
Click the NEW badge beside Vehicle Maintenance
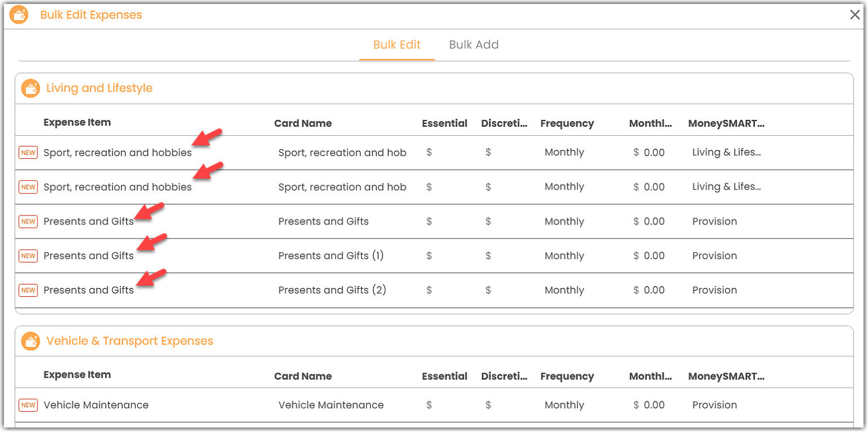(28, 405)
